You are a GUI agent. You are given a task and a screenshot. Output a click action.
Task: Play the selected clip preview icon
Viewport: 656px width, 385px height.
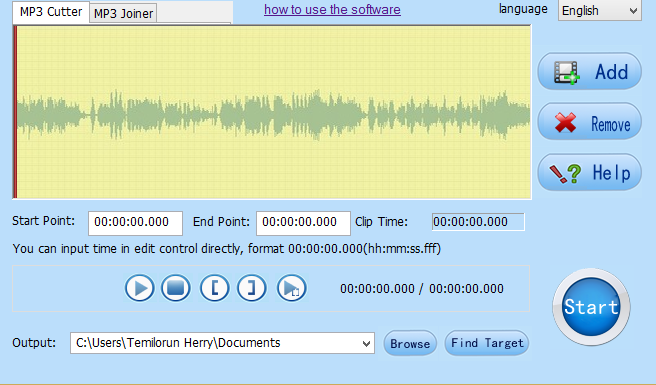click(x=292, y=288)
